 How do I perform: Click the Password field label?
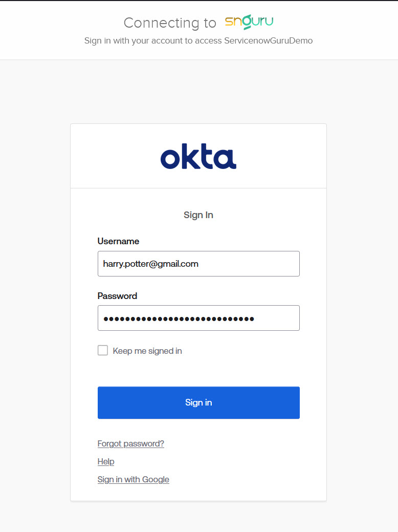click(x=117, y=296)
